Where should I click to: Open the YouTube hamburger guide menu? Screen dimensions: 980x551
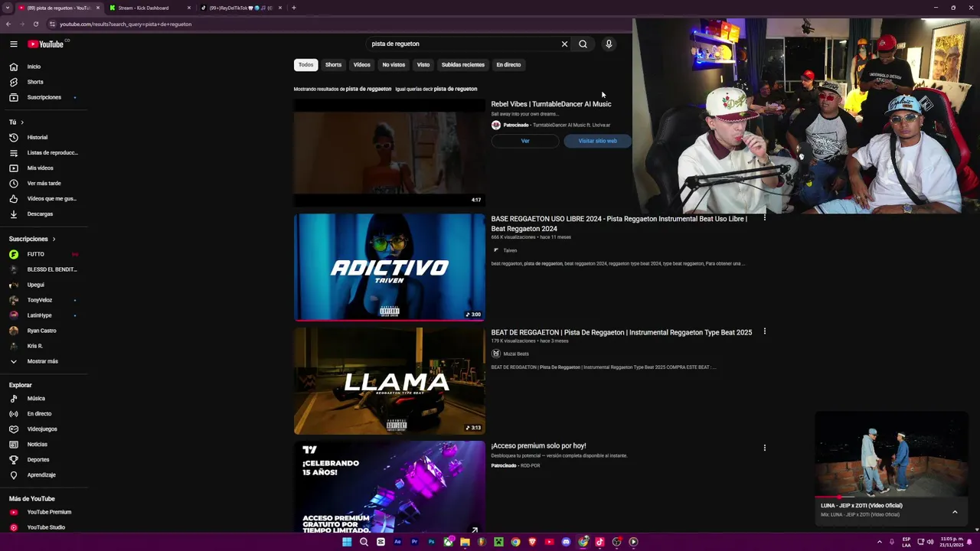click(13, 44)
